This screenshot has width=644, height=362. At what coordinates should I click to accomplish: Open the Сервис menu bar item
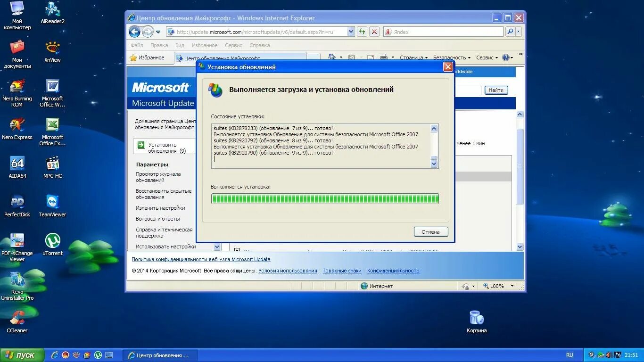233,45
